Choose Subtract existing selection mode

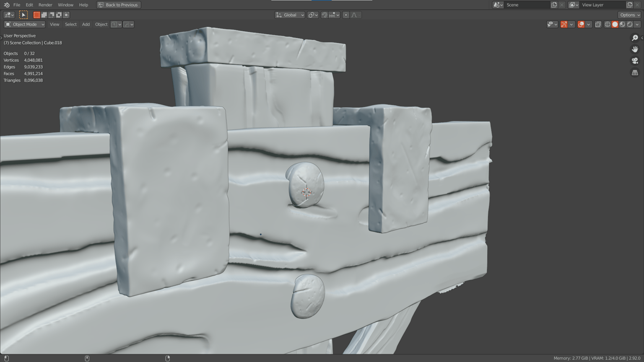51,15
